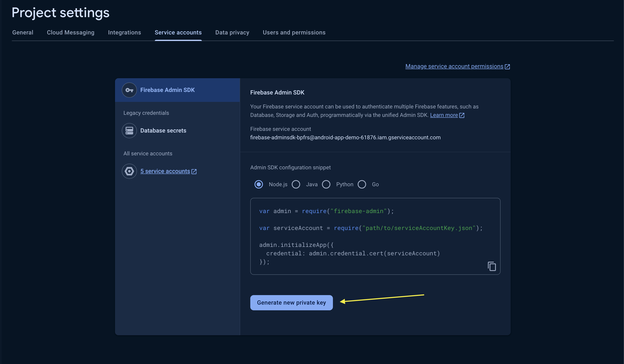
Task: Open the Data privacy tab
Action: [x=232, y=32]
